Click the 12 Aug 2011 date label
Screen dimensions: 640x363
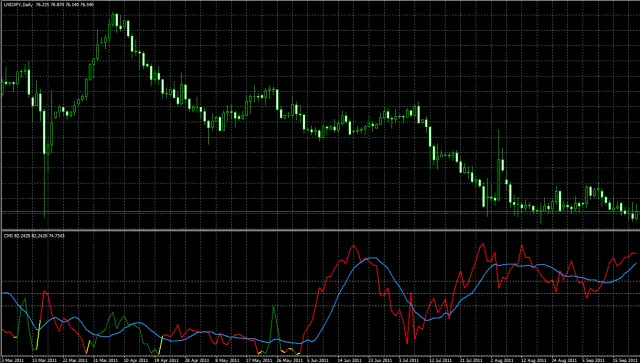point(533,360)
